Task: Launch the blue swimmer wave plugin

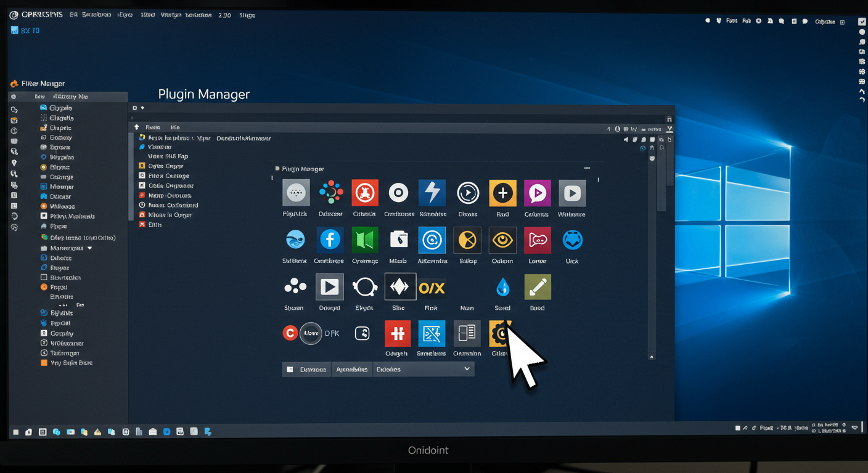Action: tap(295, 240)
